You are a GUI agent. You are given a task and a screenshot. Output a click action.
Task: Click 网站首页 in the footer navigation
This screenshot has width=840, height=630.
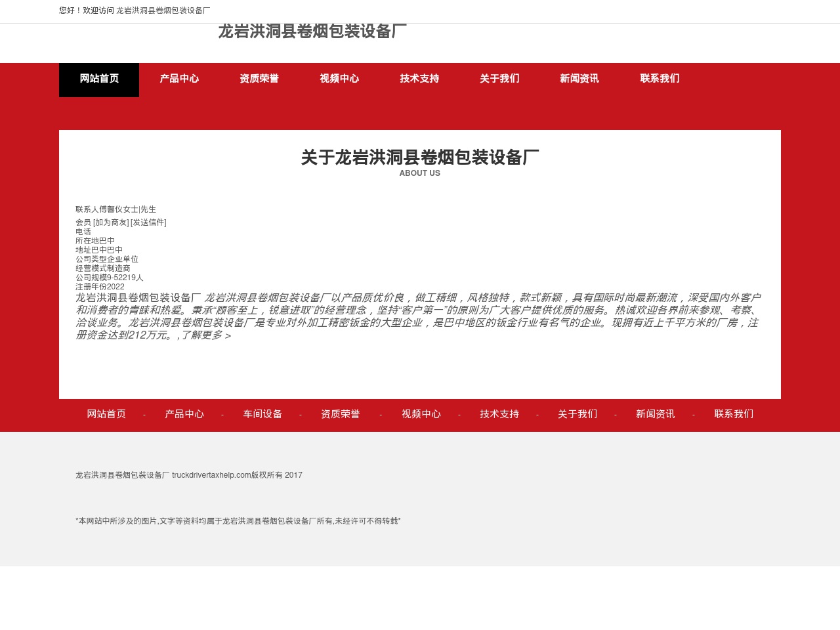[x=106, y=414]
